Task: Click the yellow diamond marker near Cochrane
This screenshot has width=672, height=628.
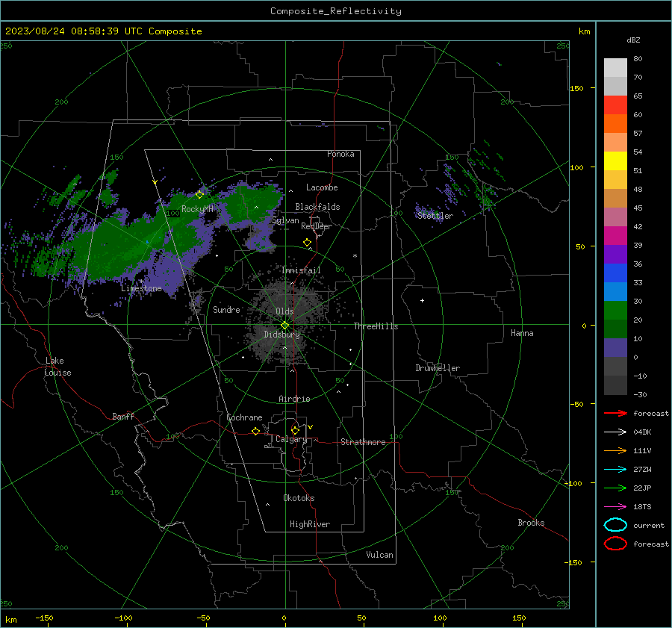Action: tap(256, 432)
